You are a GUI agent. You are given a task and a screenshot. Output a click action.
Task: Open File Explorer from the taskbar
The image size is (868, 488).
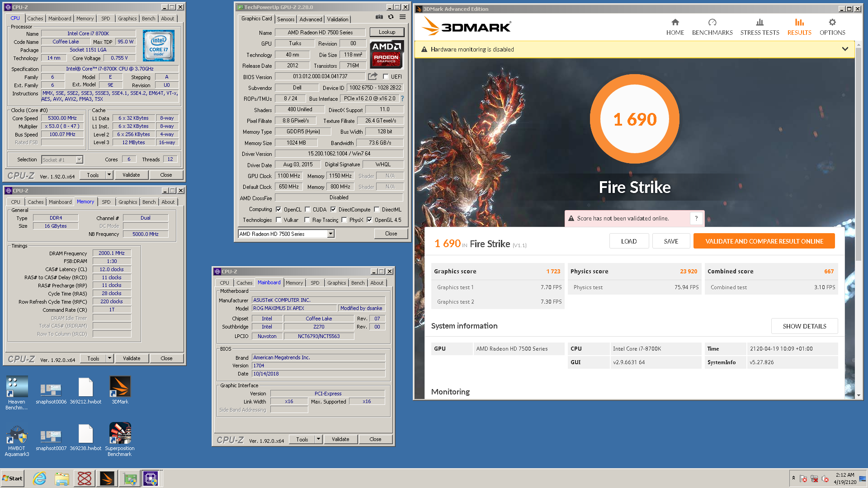coord(62,478)
